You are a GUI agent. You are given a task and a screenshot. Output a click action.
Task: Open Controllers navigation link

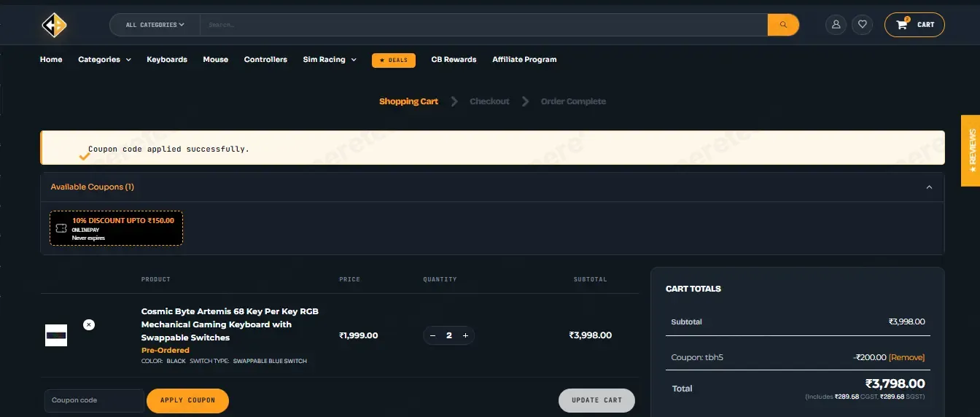(x=265, y=60)
